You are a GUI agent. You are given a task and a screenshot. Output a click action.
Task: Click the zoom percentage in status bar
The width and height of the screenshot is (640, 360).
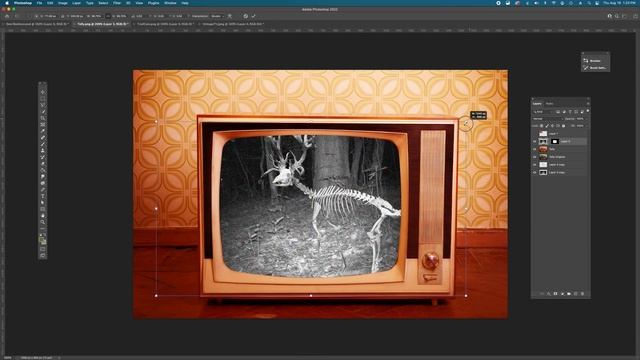click(8, 358)
